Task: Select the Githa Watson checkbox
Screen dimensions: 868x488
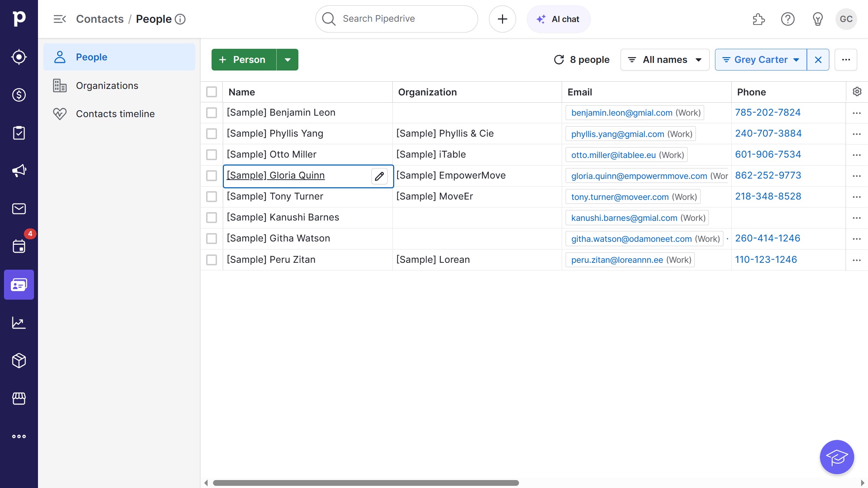Action: (212, 239)
